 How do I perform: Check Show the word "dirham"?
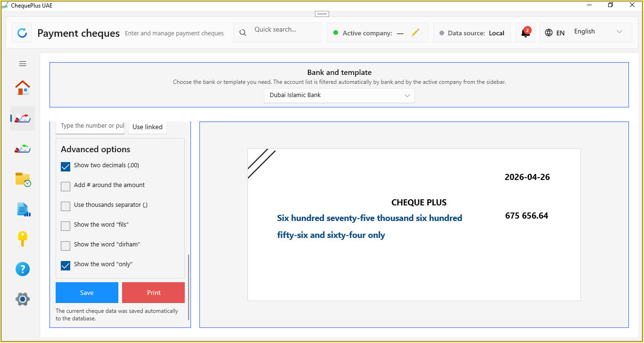[66, 246]
